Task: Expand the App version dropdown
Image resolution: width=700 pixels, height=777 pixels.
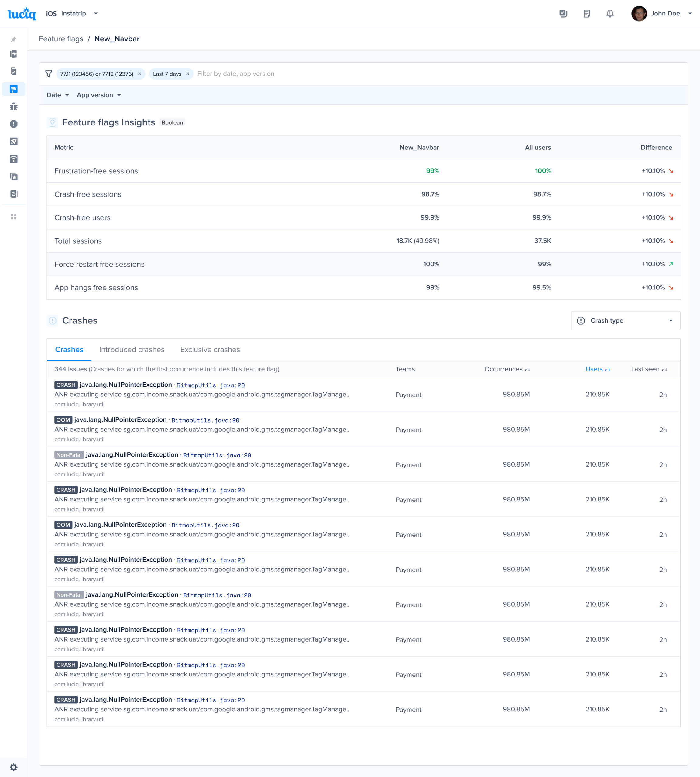Action: click(x=98, y=95)
